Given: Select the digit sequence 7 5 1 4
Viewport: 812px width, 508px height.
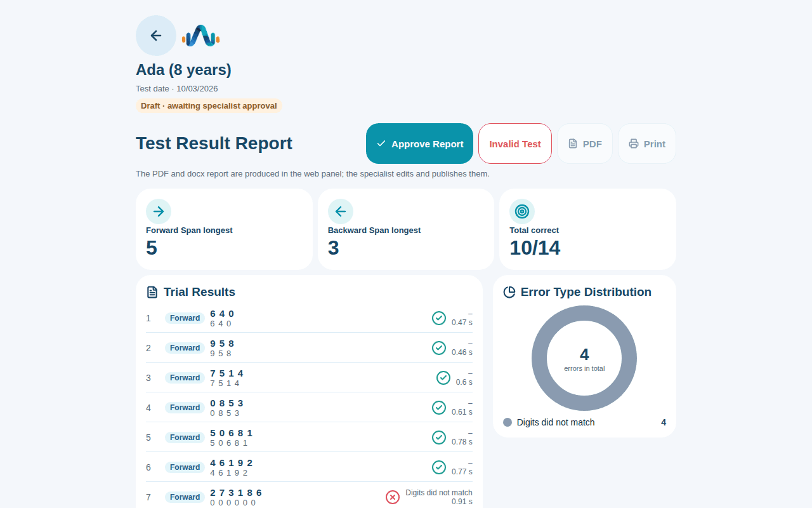Looking at the screenshot, I should [226, 373].
